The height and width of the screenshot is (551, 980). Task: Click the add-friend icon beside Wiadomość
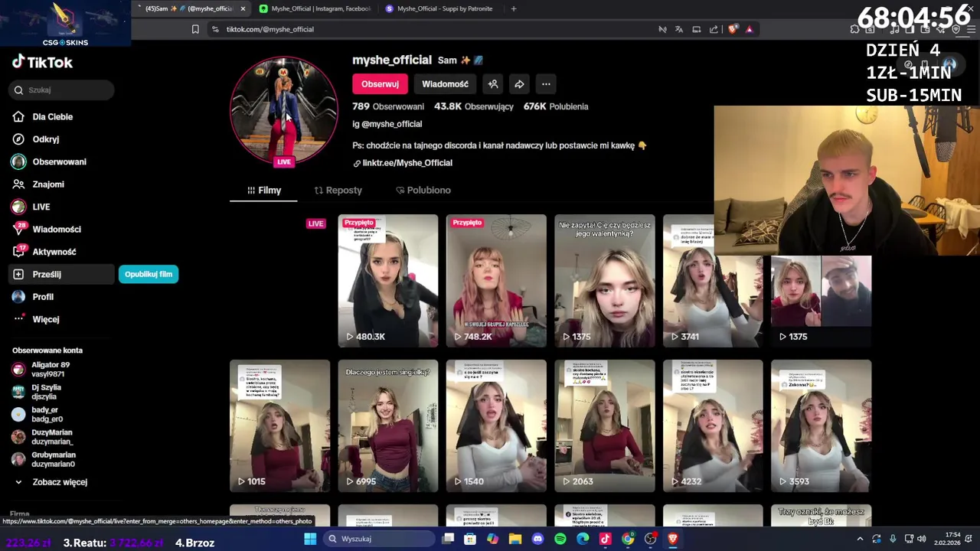pos(493,84)
